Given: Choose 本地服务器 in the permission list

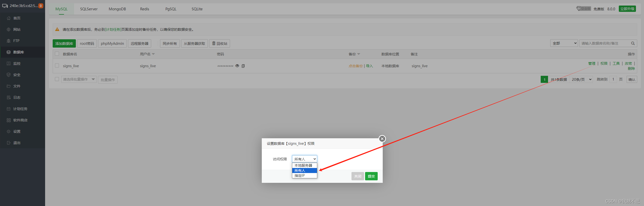Looking at the screenshot, I should tap(304, 165).
